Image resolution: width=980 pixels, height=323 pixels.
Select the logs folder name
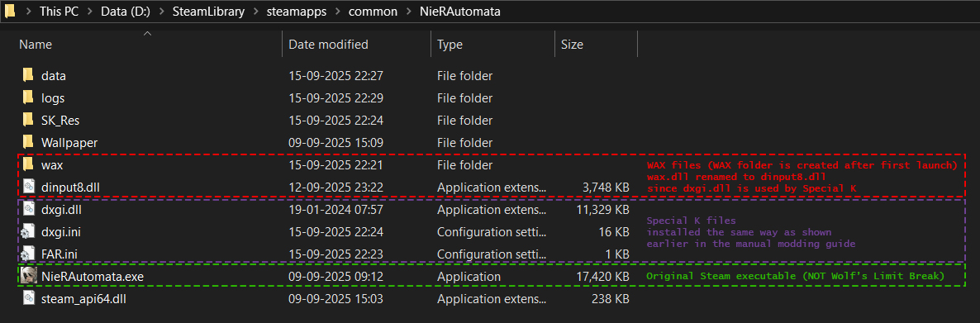53,98
